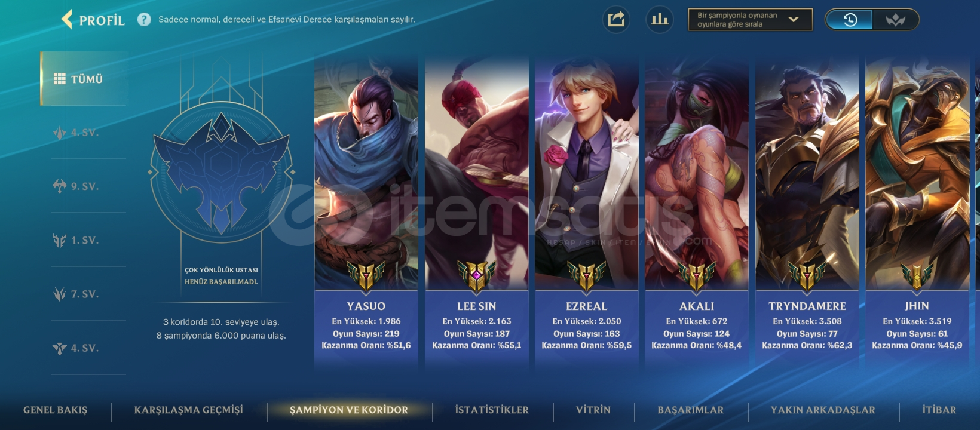Tap the share profile icon
Image resolution: width=980 pixels, height=430 pixels.
coord(616,20)
